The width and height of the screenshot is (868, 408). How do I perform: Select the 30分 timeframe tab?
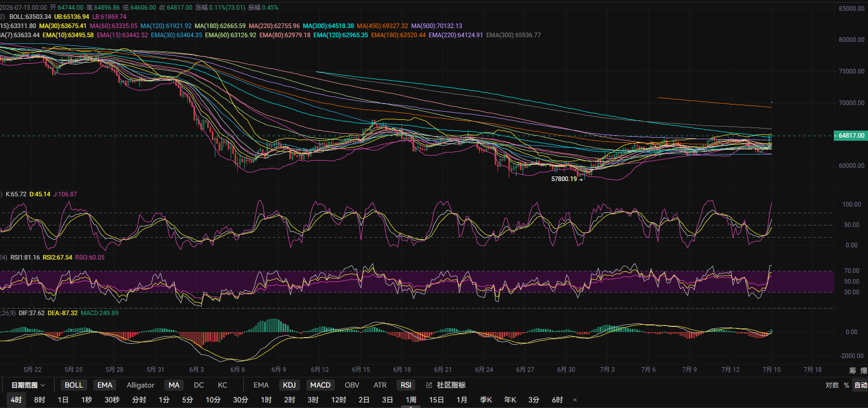tap(241, 400)
